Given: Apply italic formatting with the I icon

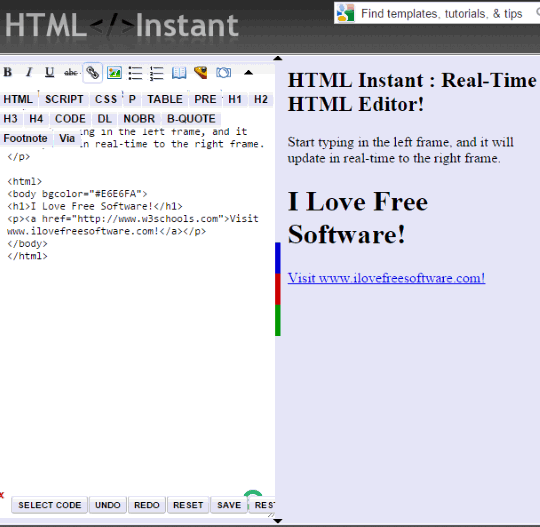Looking at the screenshot, I should pyautogui.click(x=29, y=72).
